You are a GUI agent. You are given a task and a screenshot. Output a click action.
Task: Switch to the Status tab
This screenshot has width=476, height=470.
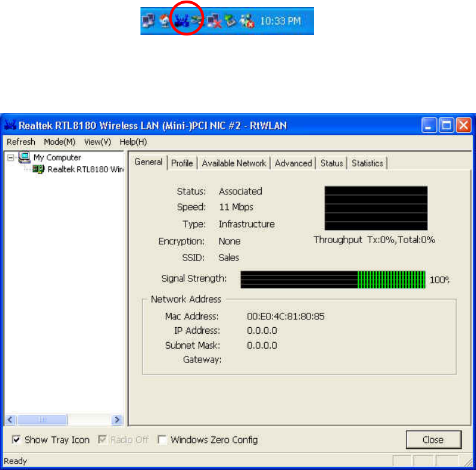(x=331, y=163)
